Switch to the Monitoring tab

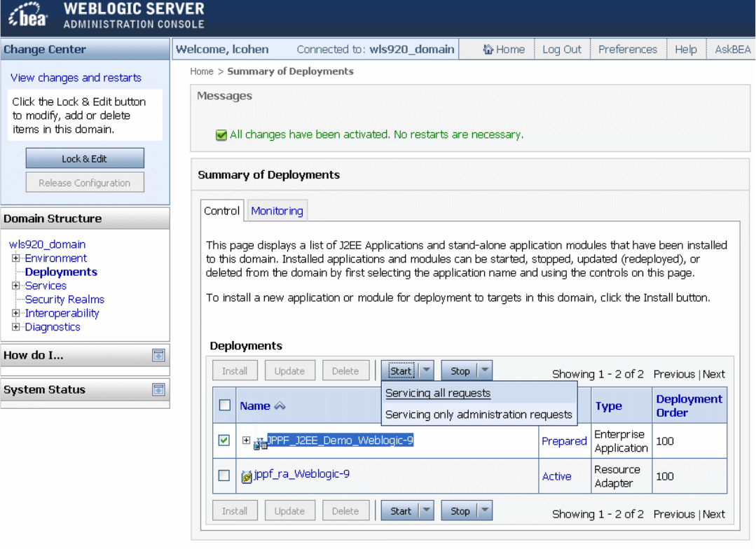coord(277,211)
